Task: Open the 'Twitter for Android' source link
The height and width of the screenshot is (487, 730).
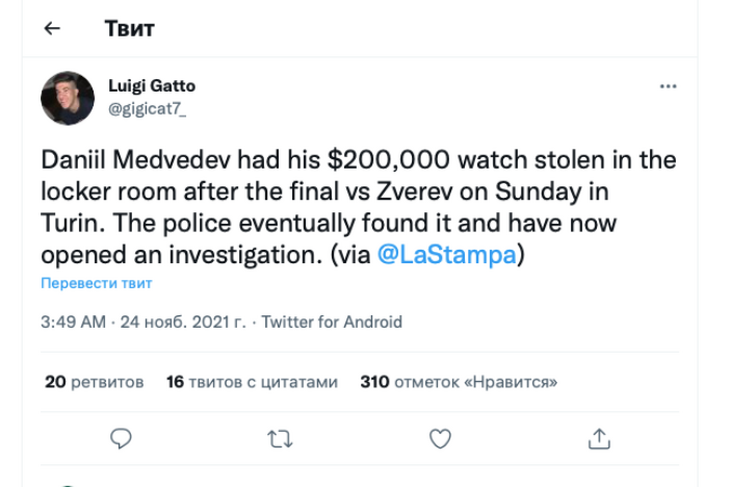Action: point(333,322)
